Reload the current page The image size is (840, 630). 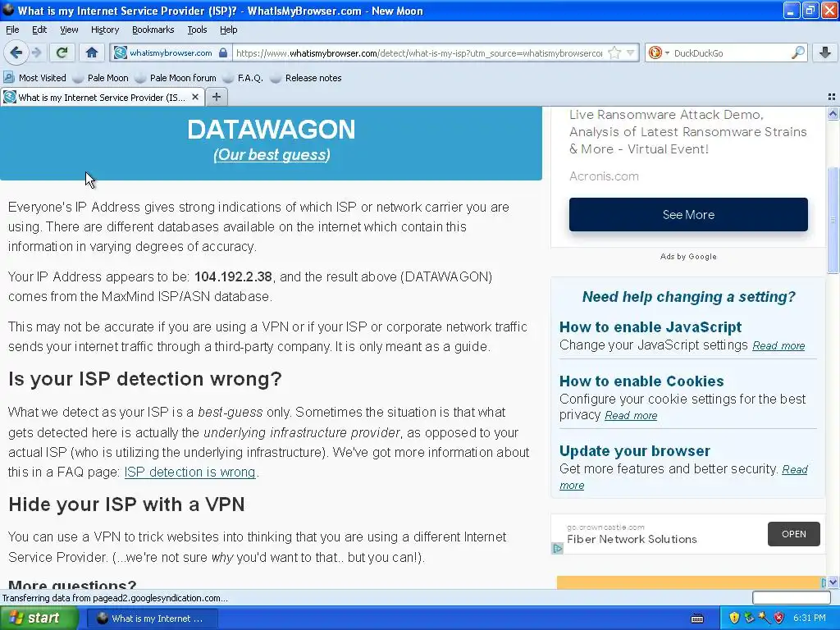click(x=62, y=52)
